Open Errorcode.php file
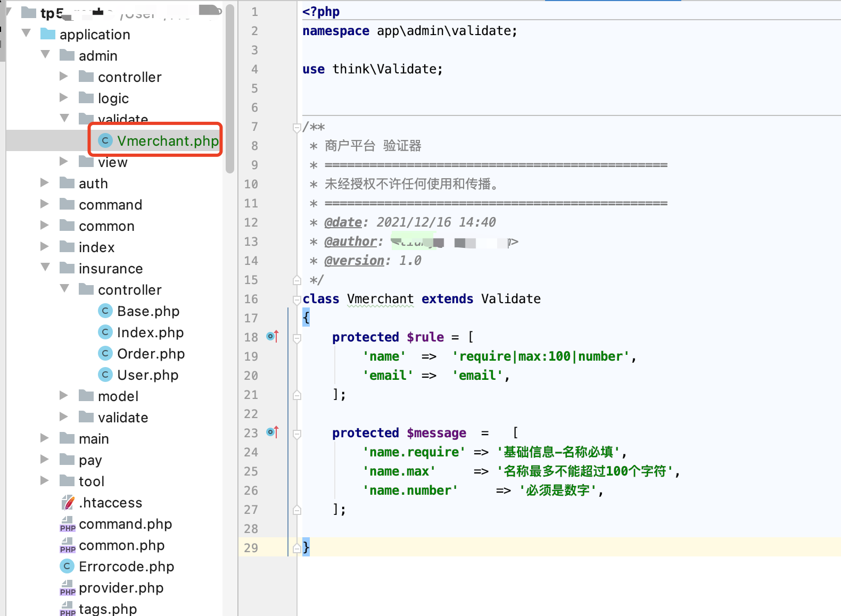The height and width of the screenshot is (616, 841). tap(126, 567)
